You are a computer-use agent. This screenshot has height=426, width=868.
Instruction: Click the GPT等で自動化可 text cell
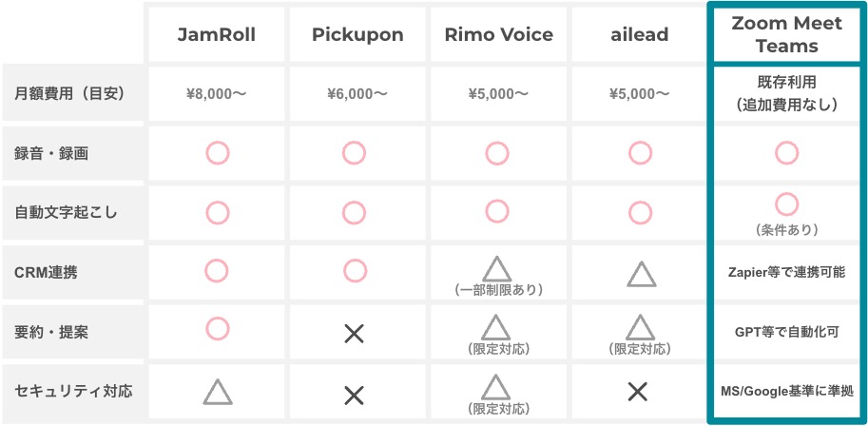[786, 332]
